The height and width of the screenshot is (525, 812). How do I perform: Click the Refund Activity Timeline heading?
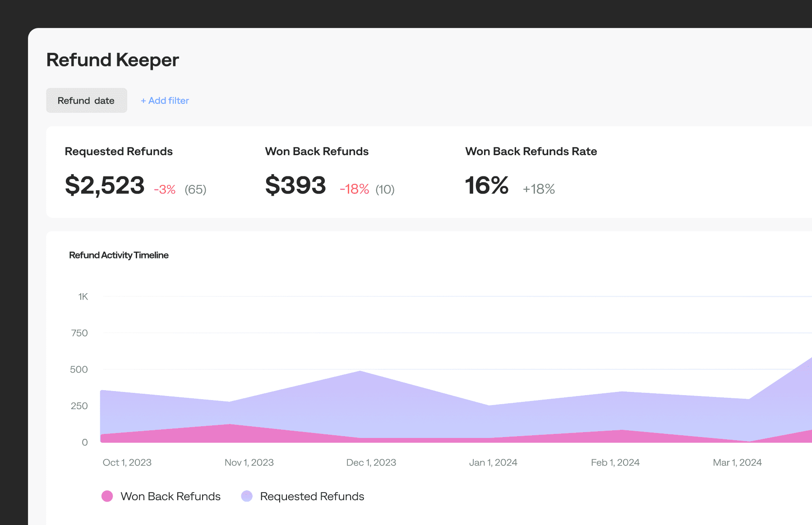tap(119, 255)
